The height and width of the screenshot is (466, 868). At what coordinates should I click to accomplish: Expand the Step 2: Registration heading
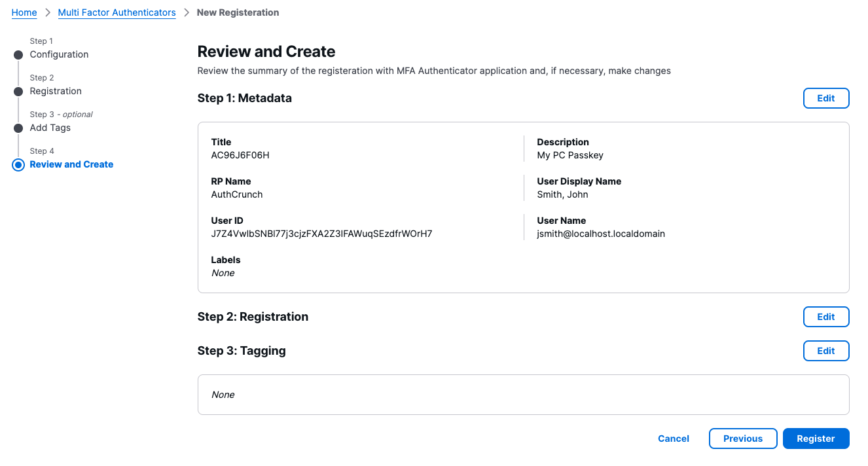[x=253, y=317]
